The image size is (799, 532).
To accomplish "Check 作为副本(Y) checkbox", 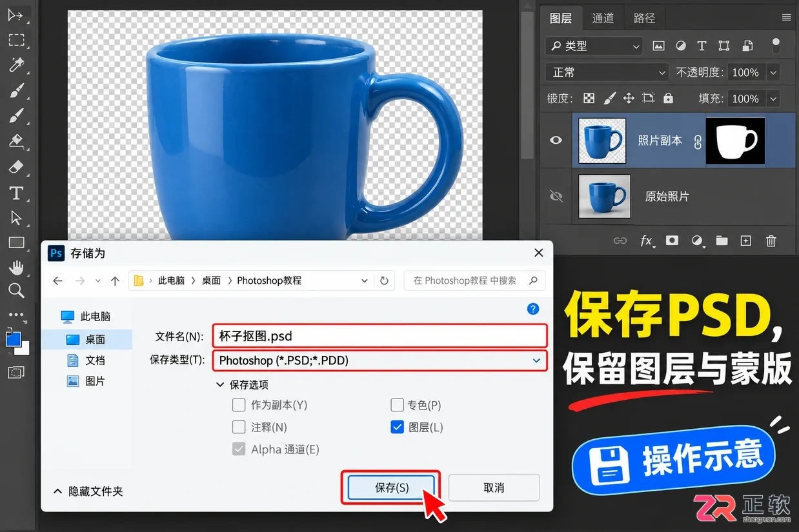I will click(239, 405).
